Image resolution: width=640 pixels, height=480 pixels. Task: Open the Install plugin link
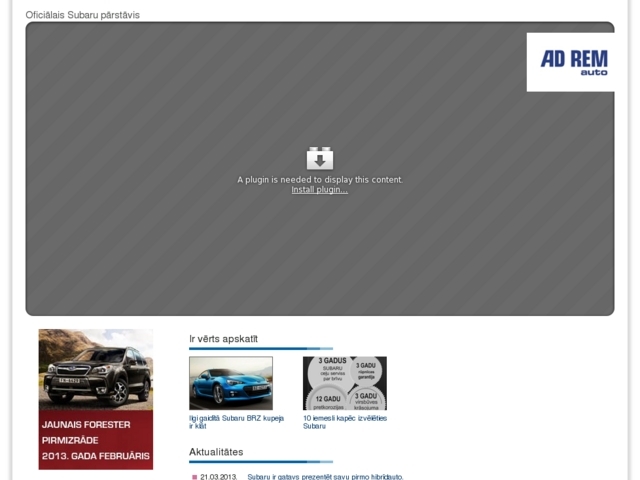pos(320,190)
